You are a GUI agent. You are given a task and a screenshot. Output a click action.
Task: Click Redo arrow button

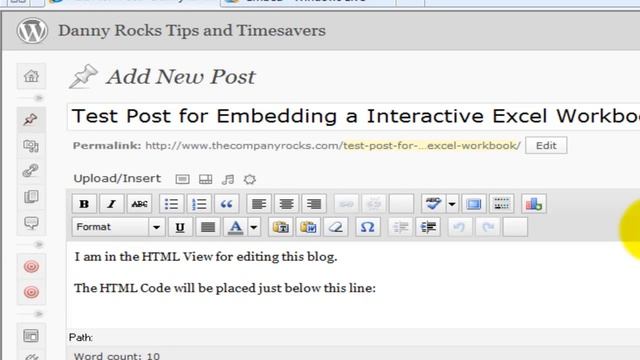(x=488, y=227)
